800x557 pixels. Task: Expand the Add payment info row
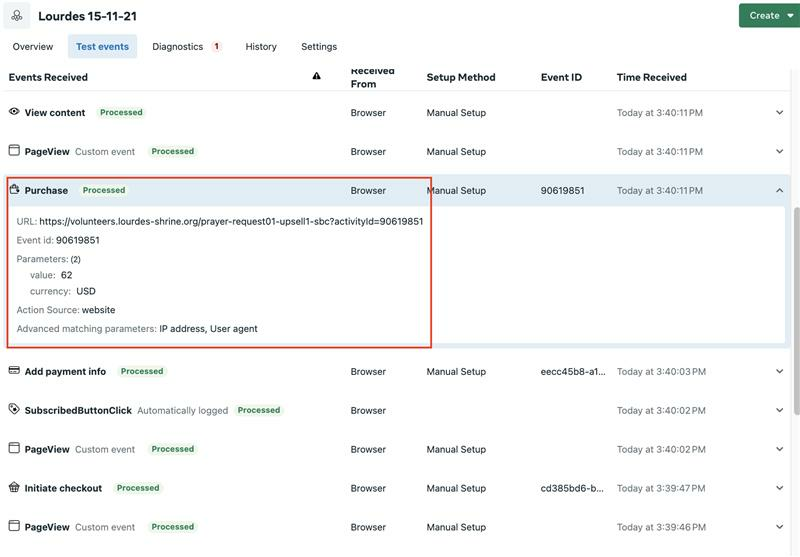(x=779, y=371)
